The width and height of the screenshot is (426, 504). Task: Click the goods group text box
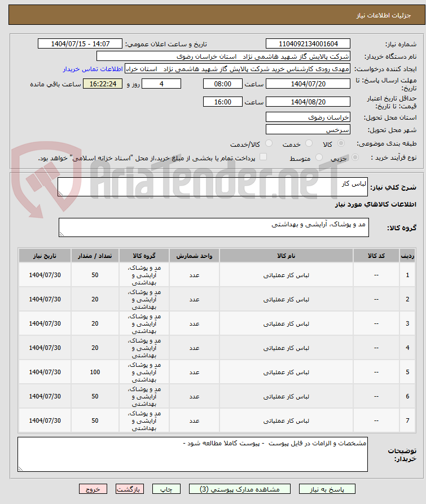click(x=214, y=227)
